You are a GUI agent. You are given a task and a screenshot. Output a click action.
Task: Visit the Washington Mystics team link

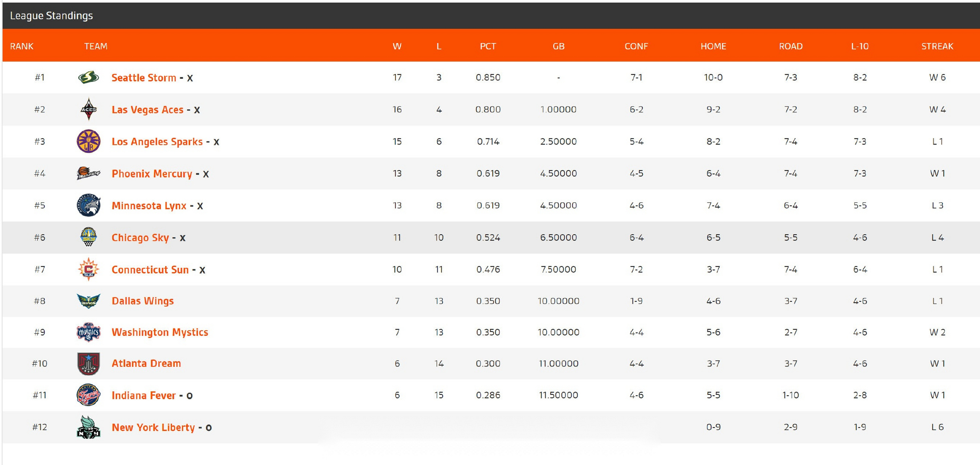click(x=160, y=332)
